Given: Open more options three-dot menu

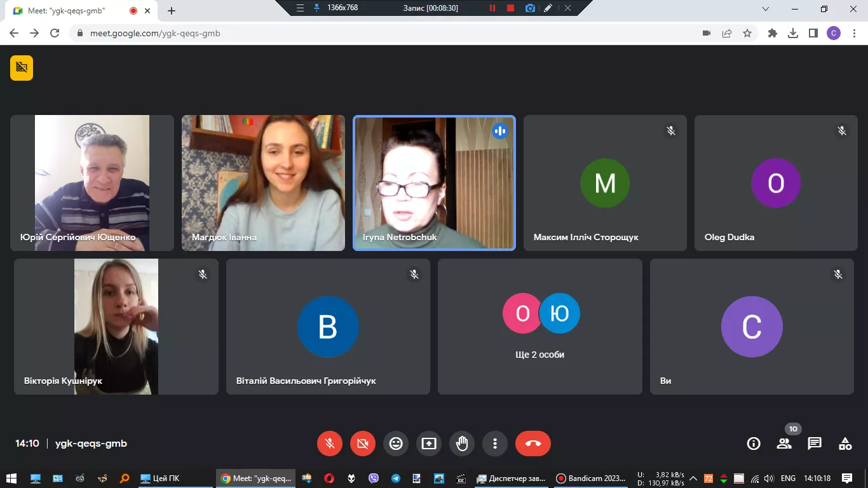Looking at the screenshot, I should (495, 444).
